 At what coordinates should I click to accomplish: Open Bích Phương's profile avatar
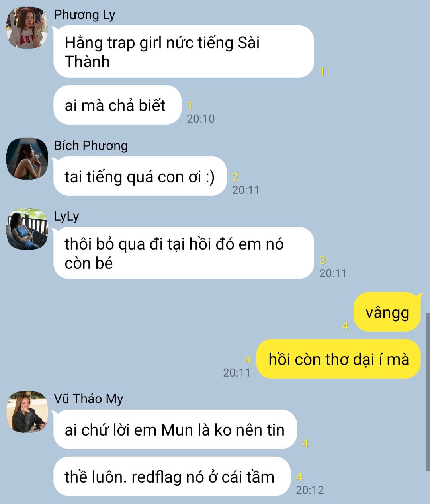(27, 158)
